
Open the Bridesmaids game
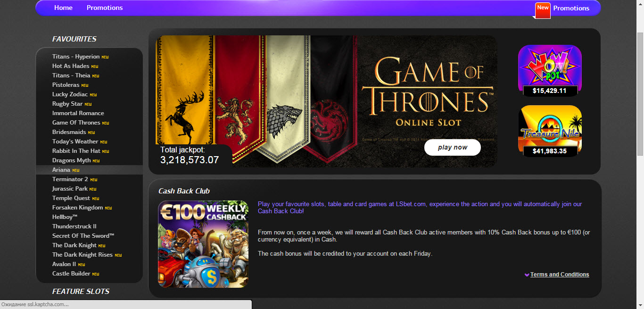point(69,132)
